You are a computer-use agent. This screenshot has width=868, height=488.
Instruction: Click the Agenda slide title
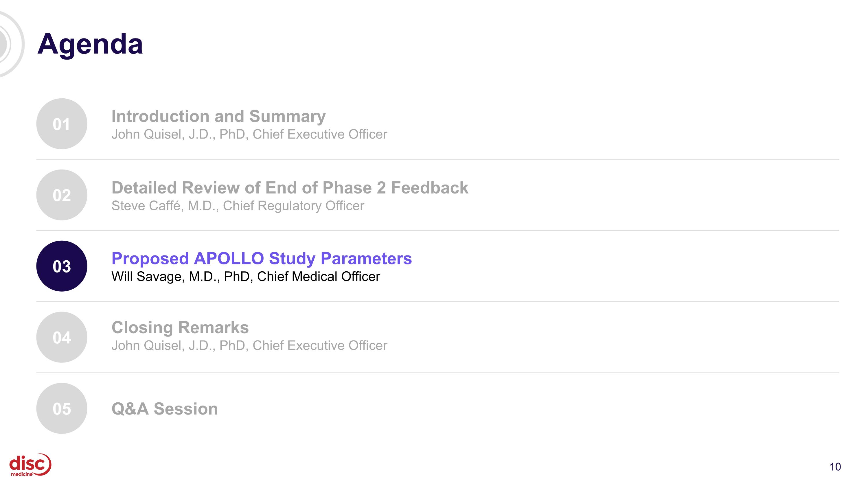pos(90,44)
